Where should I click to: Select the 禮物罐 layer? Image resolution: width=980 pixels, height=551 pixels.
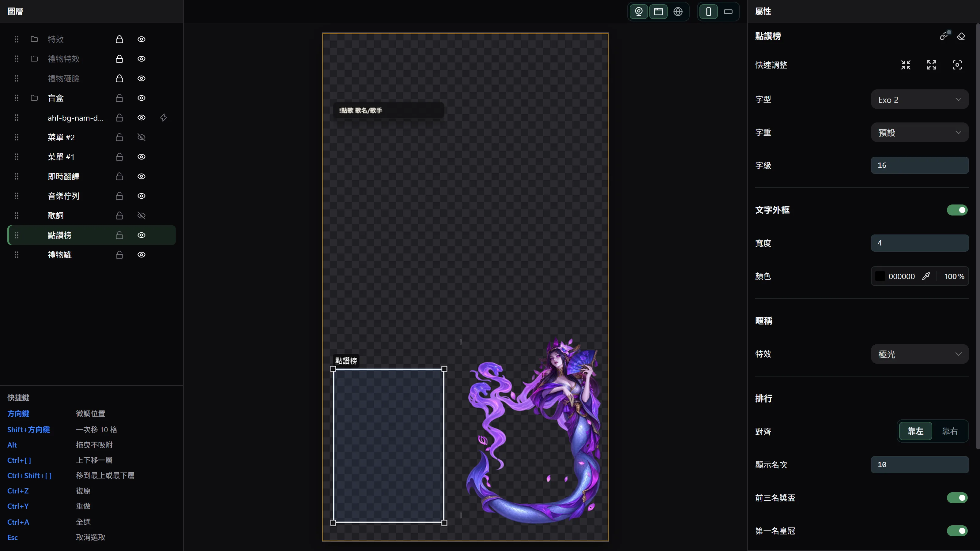91,255
